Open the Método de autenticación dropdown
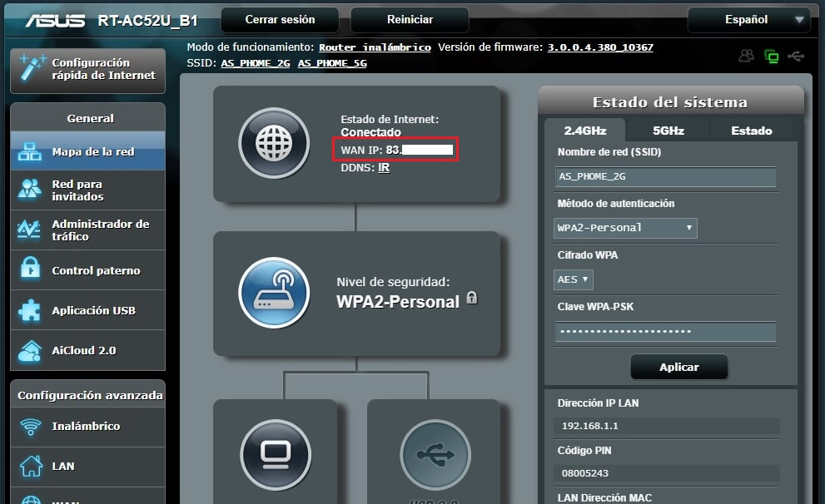This screenshot has height=504, width=825. point(625,228)
